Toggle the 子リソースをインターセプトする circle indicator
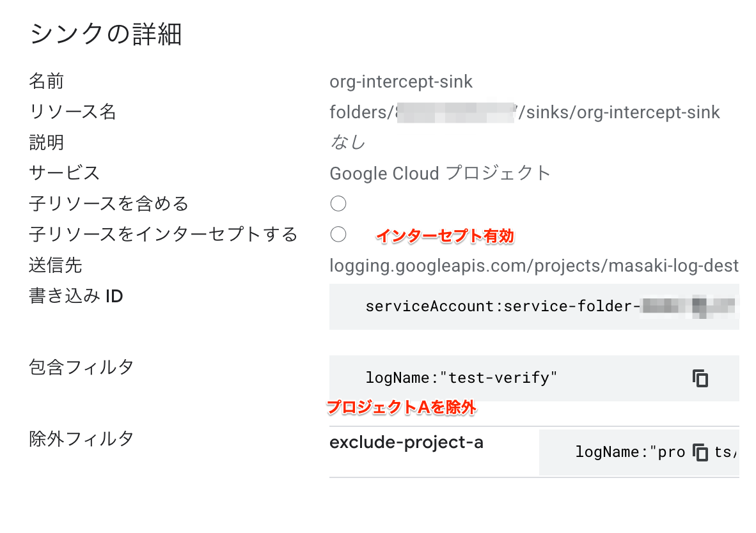 coord(338,234)
